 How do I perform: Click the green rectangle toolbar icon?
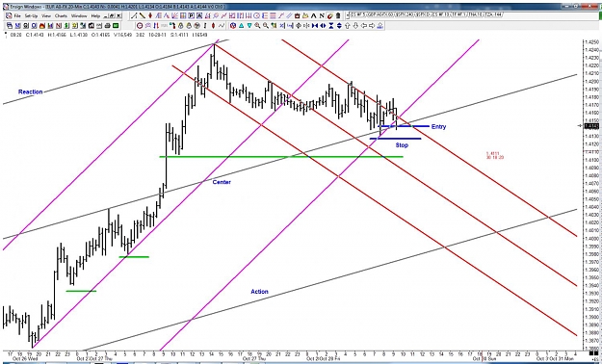pos(116,26)
